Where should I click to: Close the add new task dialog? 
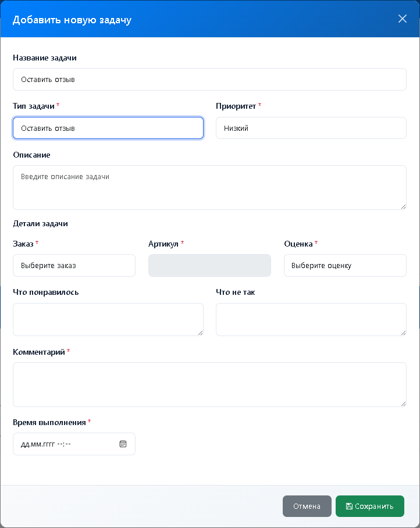402,19
